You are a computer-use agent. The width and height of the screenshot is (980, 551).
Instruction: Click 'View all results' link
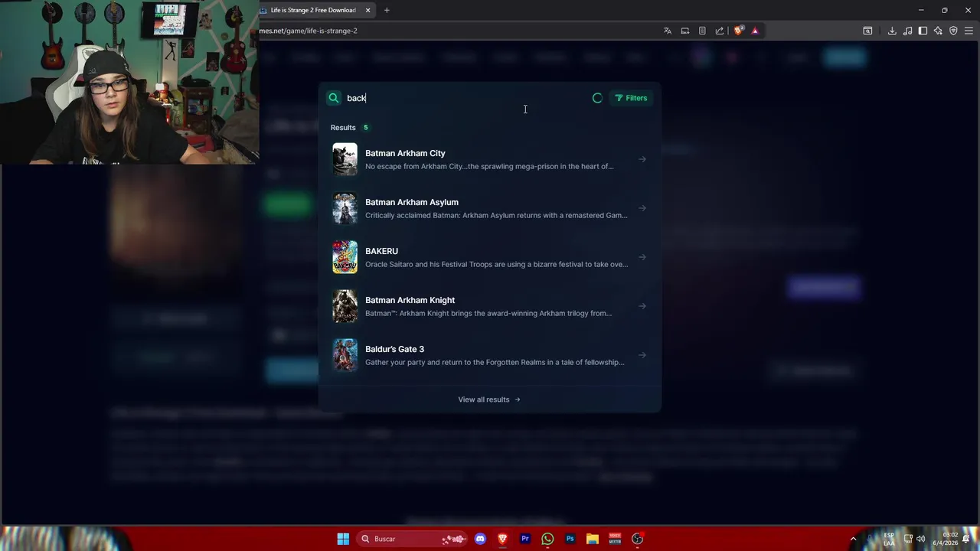pyautogui.click(x=489, y=399)
